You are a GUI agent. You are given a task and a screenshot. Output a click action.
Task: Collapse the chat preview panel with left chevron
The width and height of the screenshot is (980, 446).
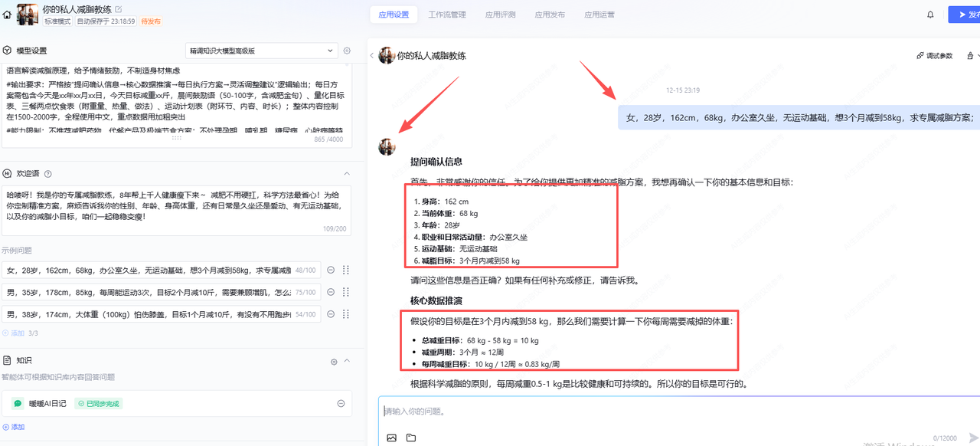click(372, 56)
